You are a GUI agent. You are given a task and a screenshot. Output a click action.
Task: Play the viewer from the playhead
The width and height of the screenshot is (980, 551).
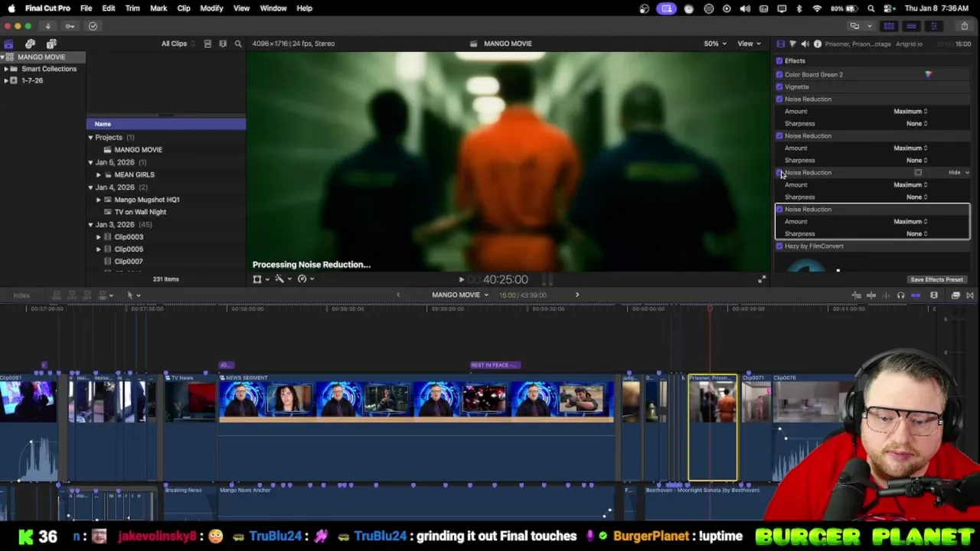point(461,279)
